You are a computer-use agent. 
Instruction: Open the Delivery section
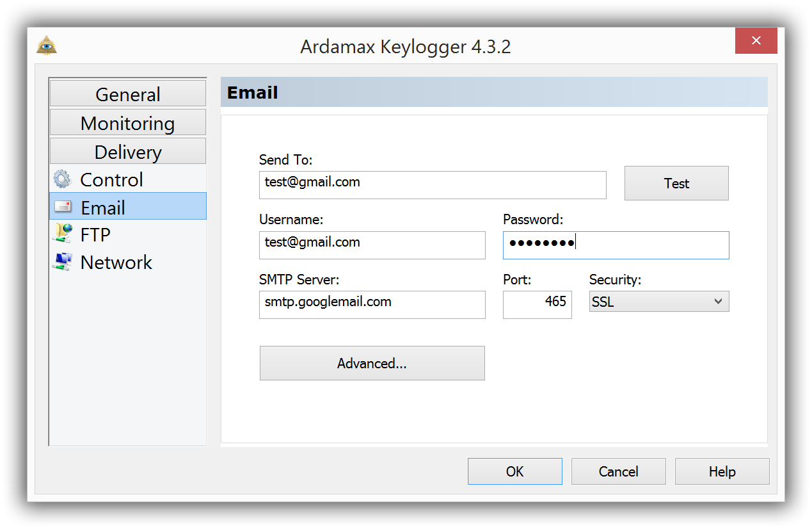pos(128,151)
